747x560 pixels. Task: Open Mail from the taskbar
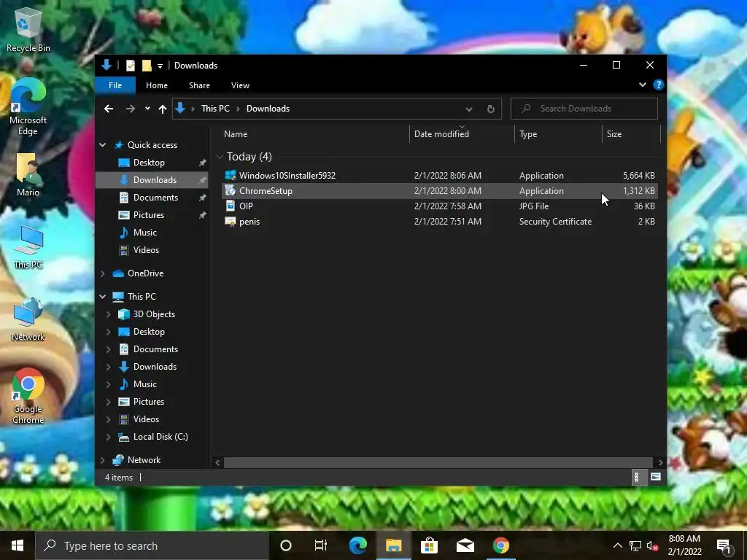(465, 545)
